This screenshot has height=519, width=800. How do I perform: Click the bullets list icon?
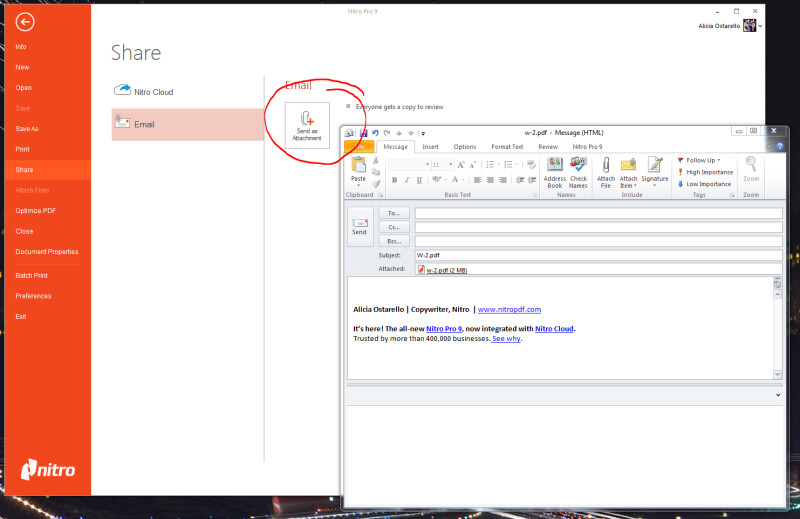click(x=490, y=164)
